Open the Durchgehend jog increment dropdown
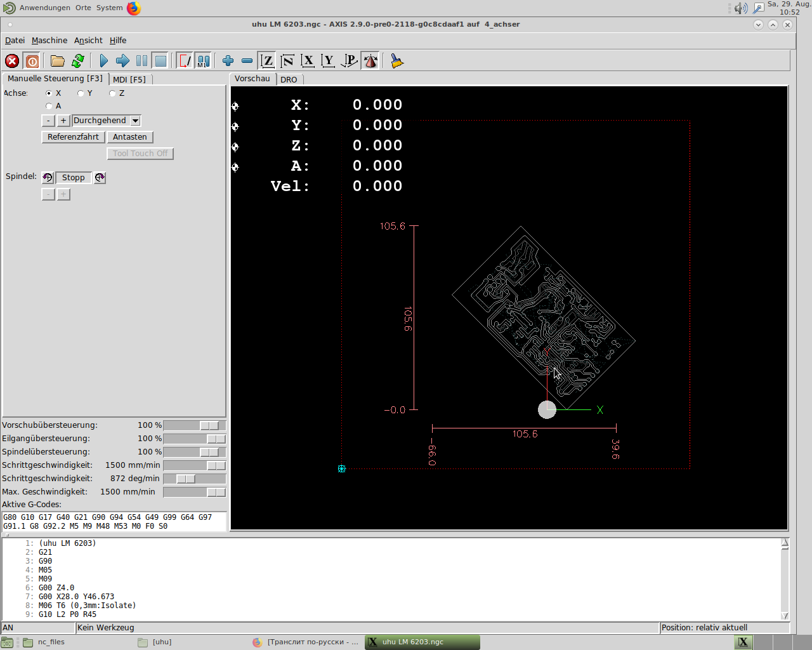The width and height of the screenshot is (812, 650). pos(135,121)
